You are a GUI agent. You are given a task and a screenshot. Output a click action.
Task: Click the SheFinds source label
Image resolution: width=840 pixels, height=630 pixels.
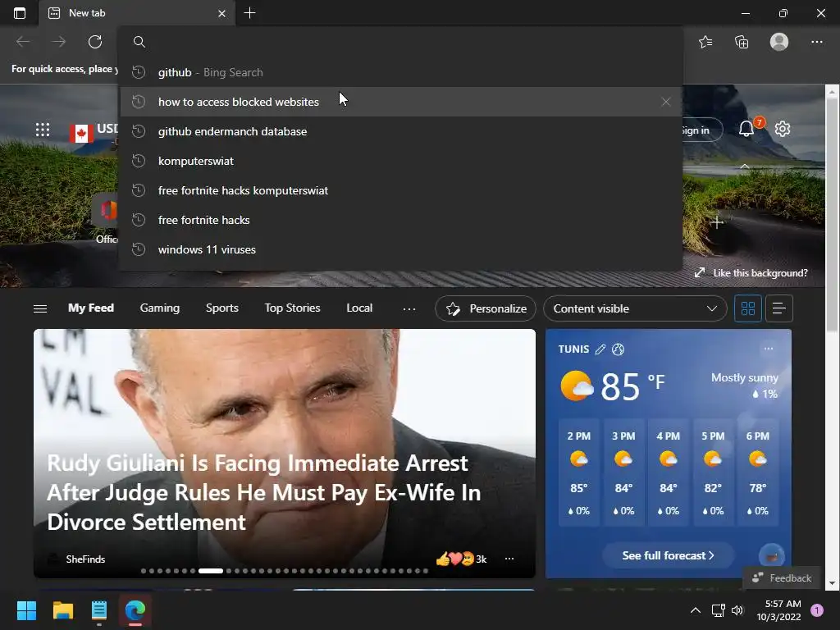pos(85,559)
